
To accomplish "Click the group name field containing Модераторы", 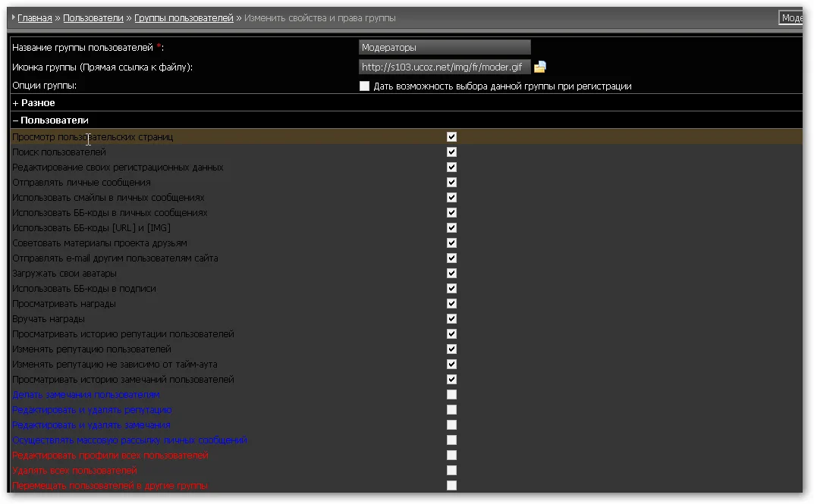I will click(445, 47).
